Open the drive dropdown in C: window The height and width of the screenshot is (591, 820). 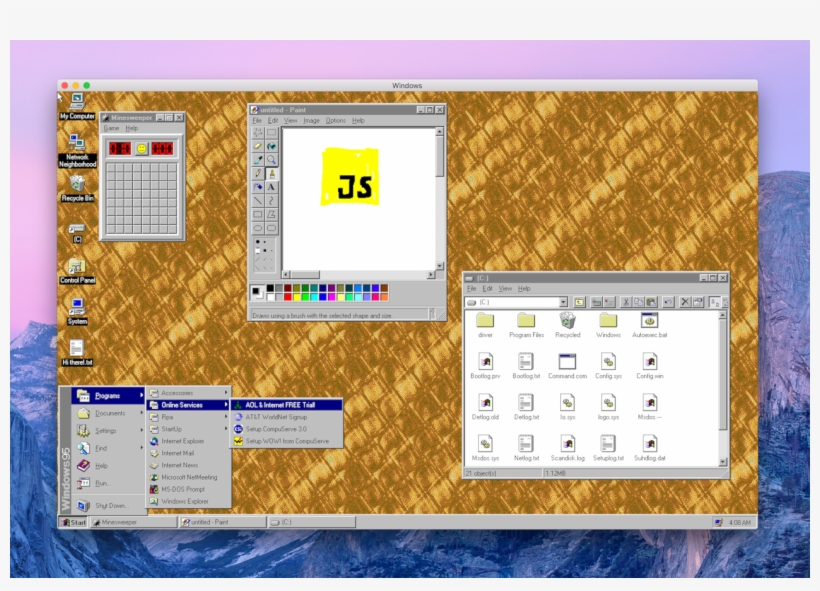(x=563, y=302)
